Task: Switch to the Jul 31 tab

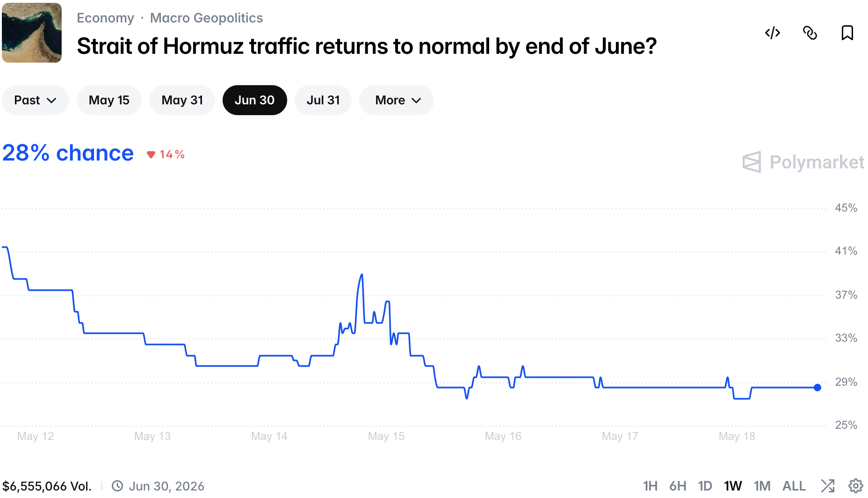Action: click(323, 100)
